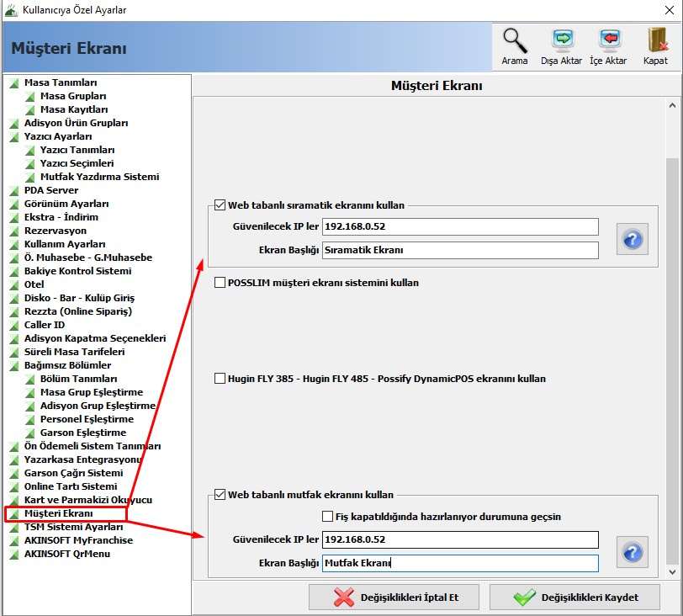The height and width of the screenshot is (616, 683).
Task: Click the icon beside Online Tartı Sistemi
Action: (x=14, y=486)
